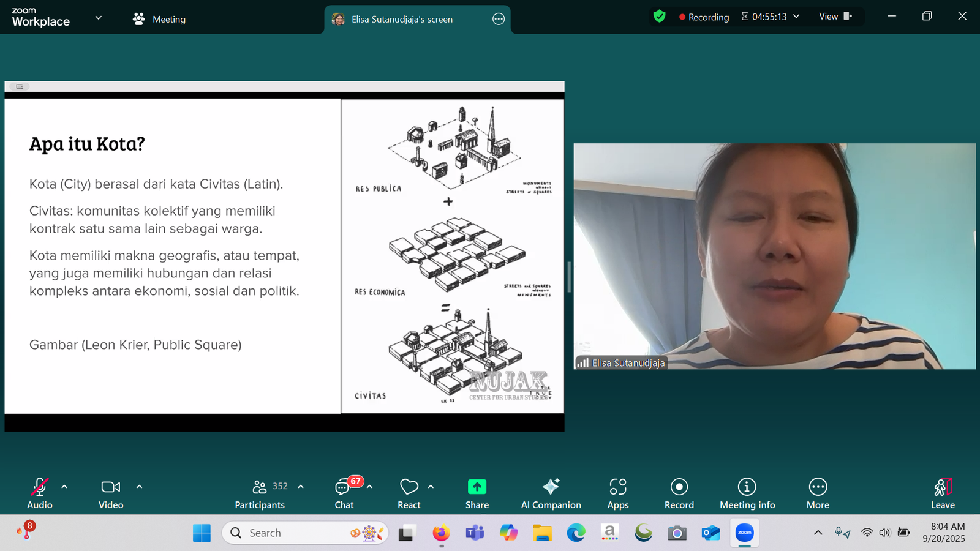
Task: Click the green encryption shield icon
Action: pyautogui.click(x=659, y=17)
